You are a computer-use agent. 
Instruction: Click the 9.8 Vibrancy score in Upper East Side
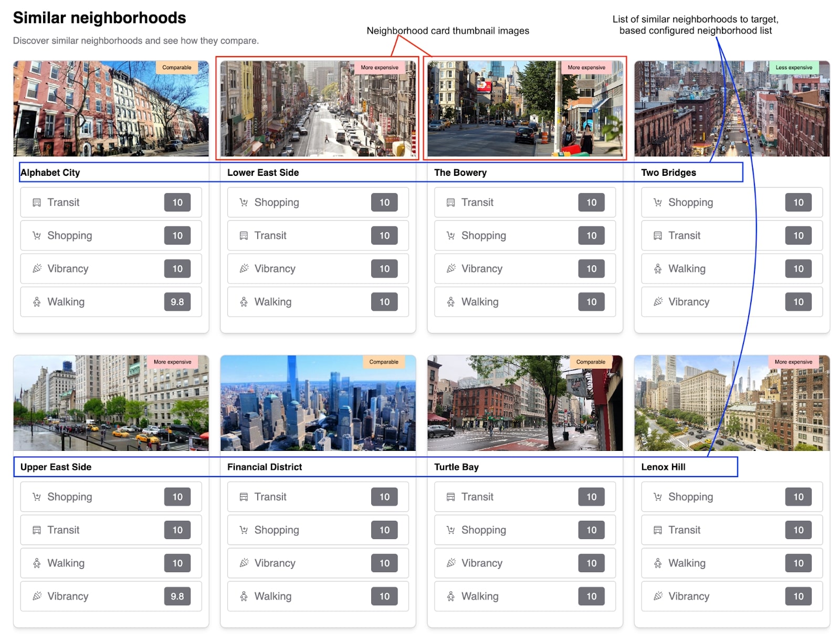[177, 596]
